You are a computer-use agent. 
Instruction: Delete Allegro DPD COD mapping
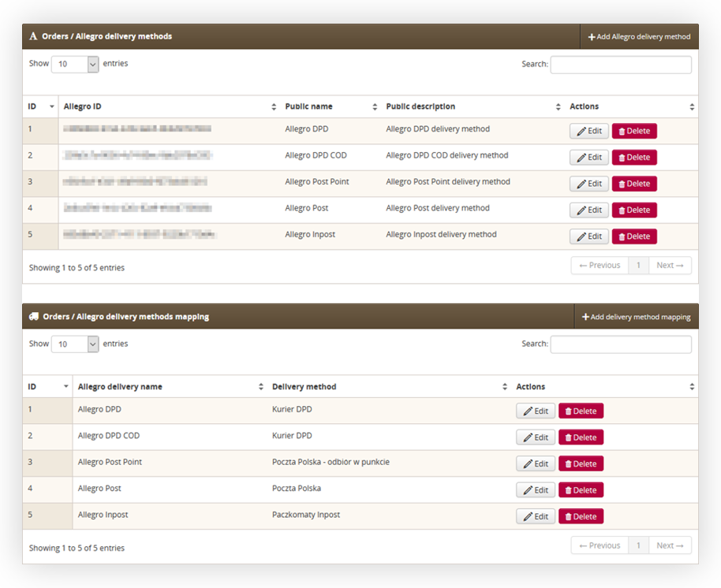[x=581, y=437]
